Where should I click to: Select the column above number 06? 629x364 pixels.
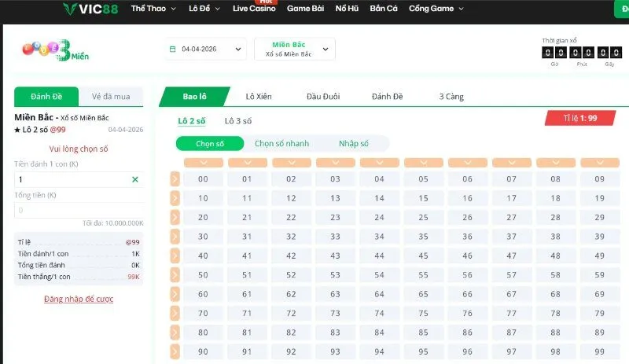pos(468,163)
